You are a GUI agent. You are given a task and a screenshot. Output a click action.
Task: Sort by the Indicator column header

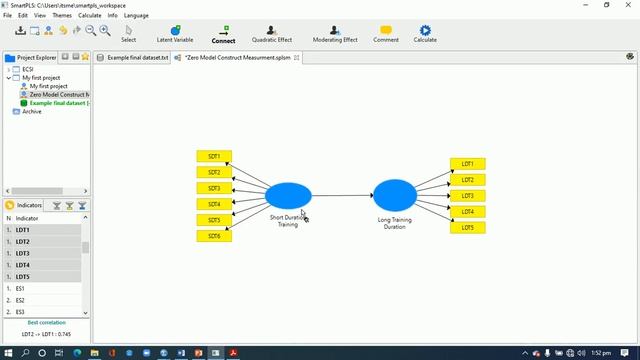(27, 218)
